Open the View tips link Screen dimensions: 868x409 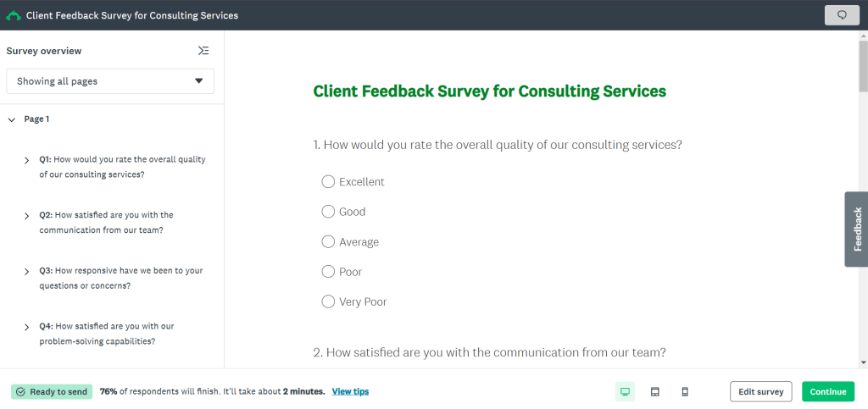pyautogui.click(x=350, y=391)
